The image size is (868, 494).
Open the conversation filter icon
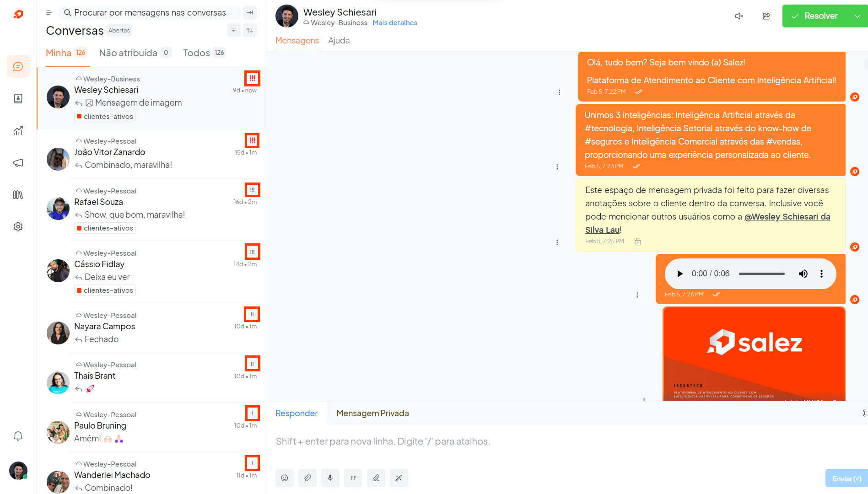coord(233,30)
